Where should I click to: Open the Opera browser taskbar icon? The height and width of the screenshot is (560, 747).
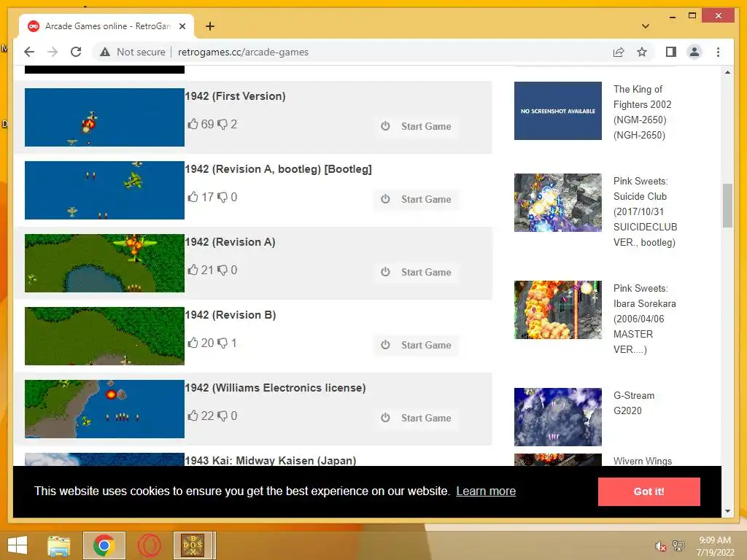[x=150, y=545]
